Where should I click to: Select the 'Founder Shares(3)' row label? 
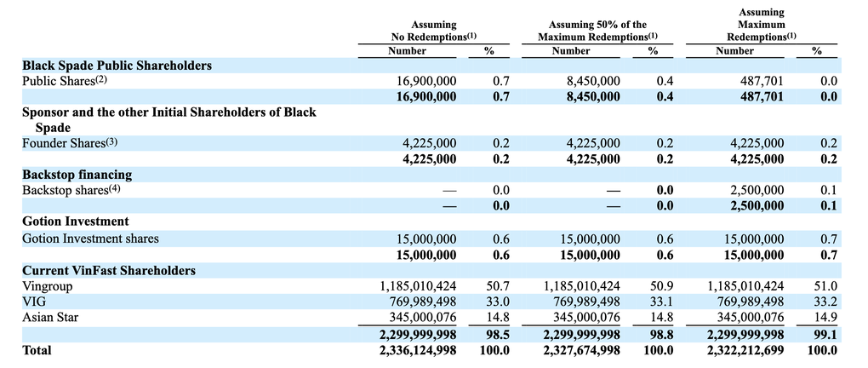(x=70, y=144)
